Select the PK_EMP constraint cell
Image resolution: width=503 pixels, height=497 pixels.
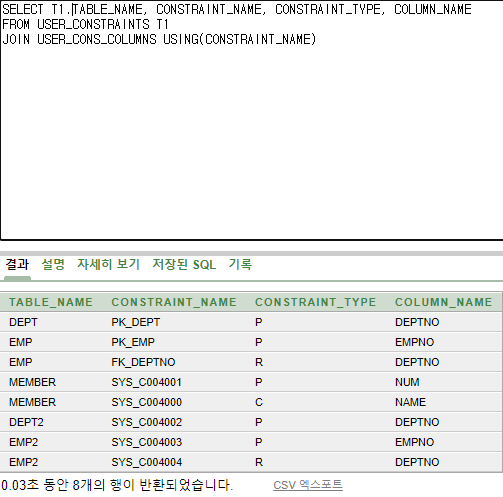(133, 342)
